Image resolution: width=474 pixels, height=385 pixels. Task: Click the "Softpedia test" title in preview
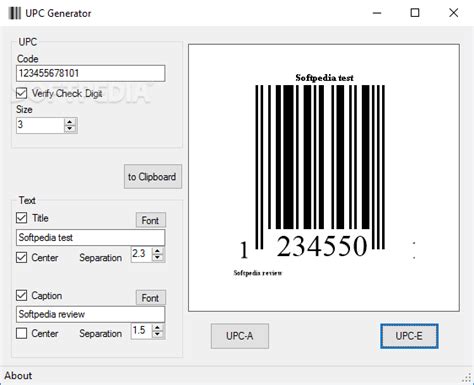(324, 78)
